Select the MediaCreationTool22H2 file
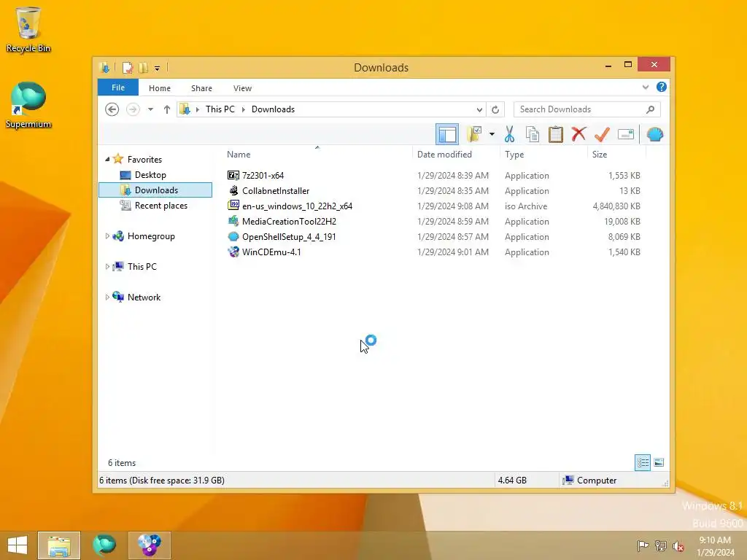Screen dimensions: 747x560 pos(289,222)
